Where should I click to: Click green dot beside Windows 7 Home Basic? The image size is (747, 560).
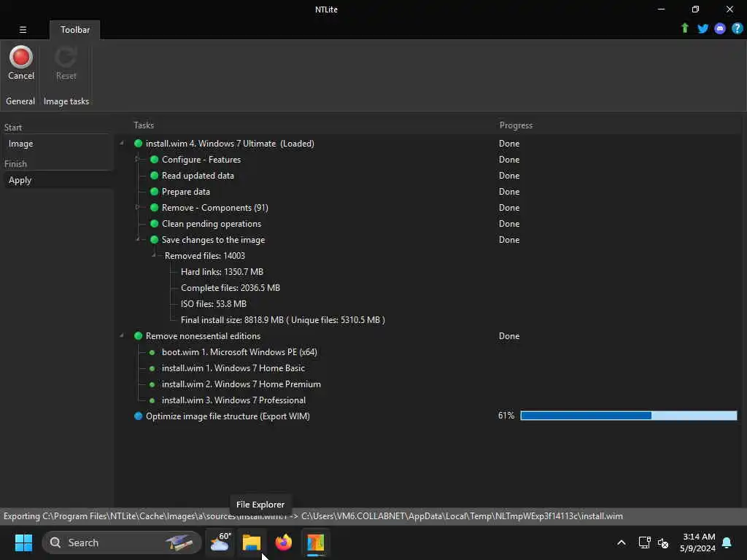point(152,368)
